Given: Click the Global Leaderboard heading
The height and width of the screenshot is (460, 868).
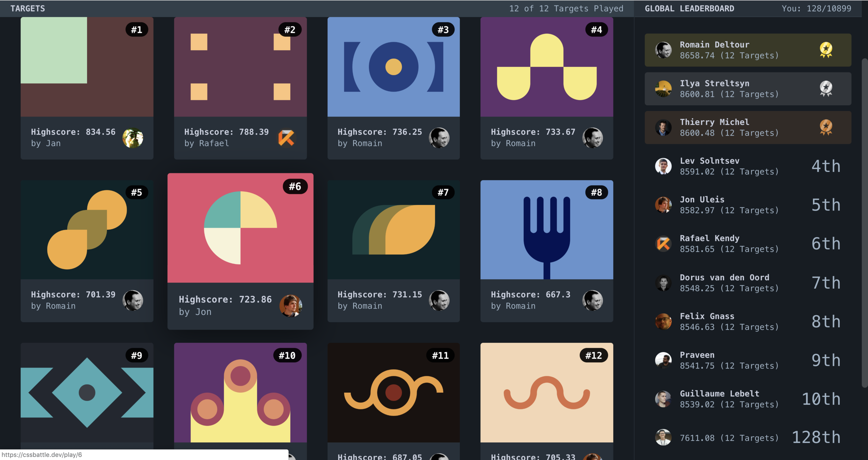Looking at the screenshot, I should click(x=689, y=8).
